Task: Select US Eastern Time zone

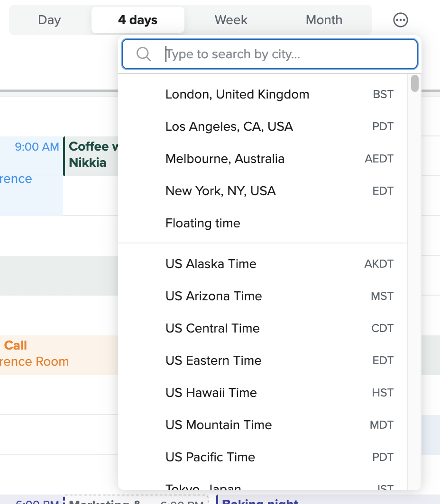Action: tap(263, 360)
